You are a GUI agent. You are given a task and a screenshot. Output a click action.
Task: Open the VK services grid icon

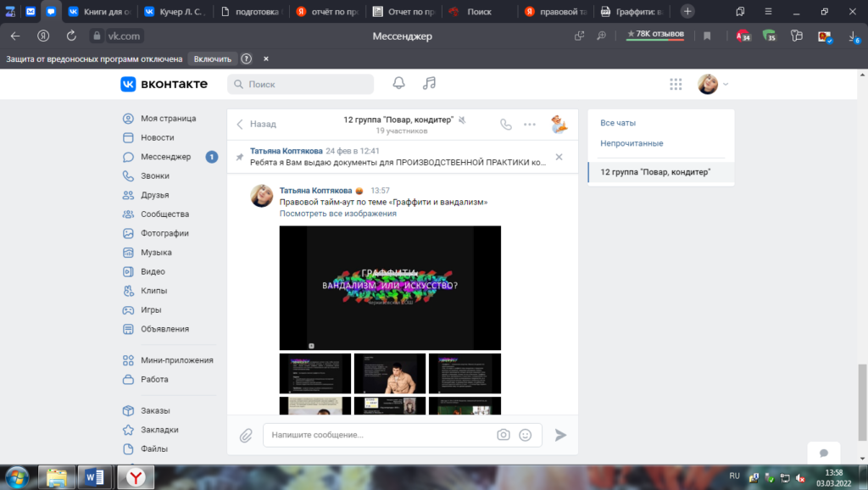(676, 84)
